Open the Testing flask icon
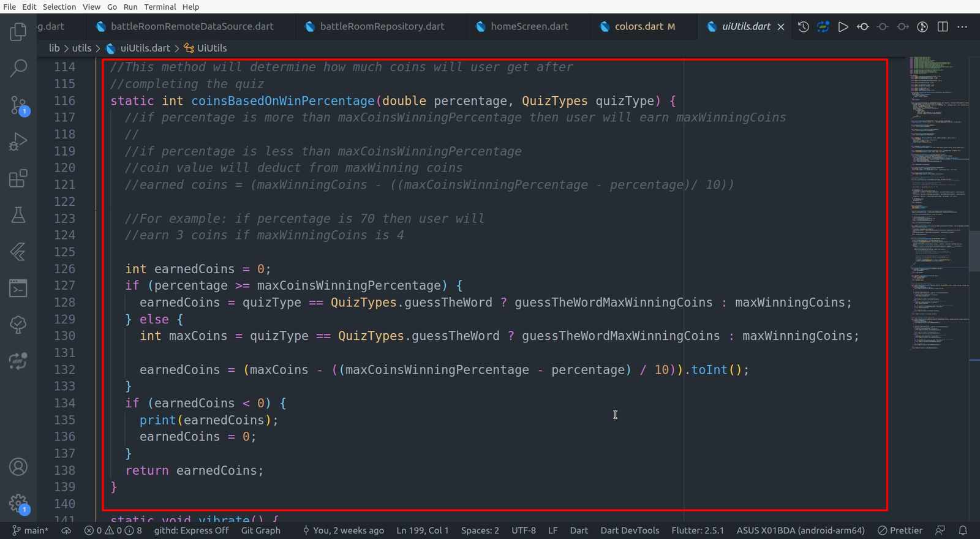Screen dimensions: 980x539 18,215
